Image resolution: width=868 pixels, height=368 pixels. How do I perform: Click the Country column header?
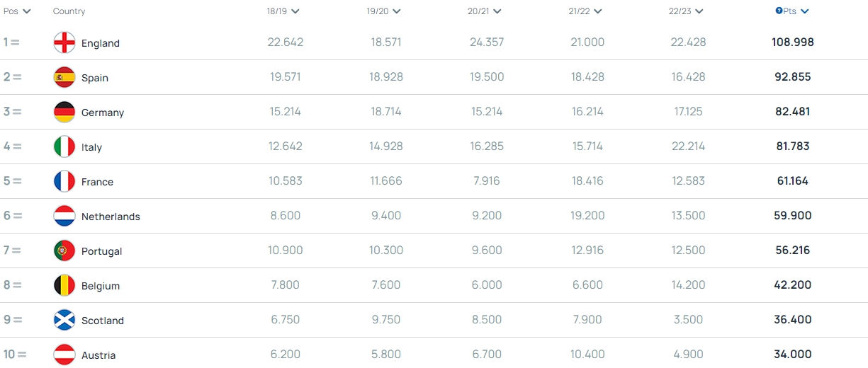click(x=69, y=11)
